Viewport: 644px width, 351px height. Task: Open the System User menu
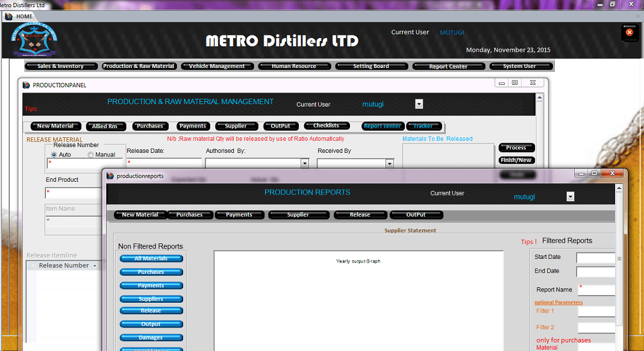tap(520, 66)
